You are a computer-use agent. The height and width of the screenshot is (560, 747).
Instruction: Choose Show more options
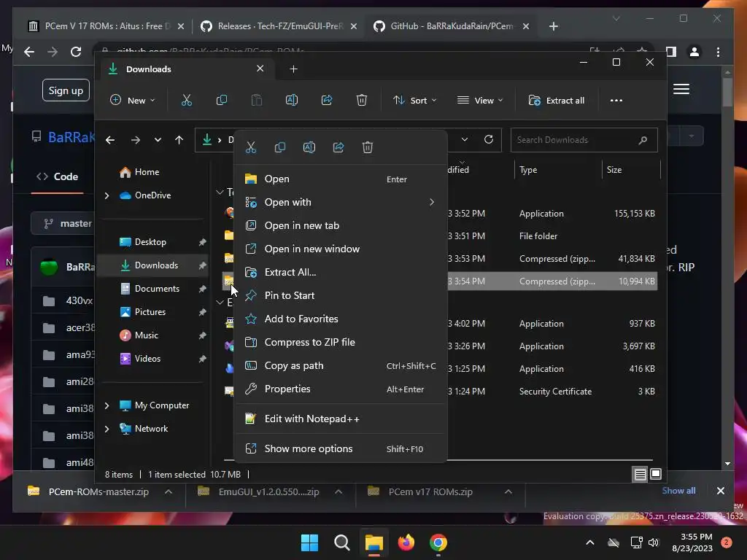click(341, 448)
